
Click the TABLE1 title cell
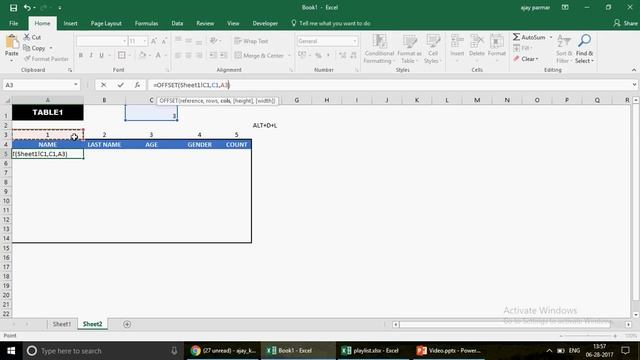[48, 112]
